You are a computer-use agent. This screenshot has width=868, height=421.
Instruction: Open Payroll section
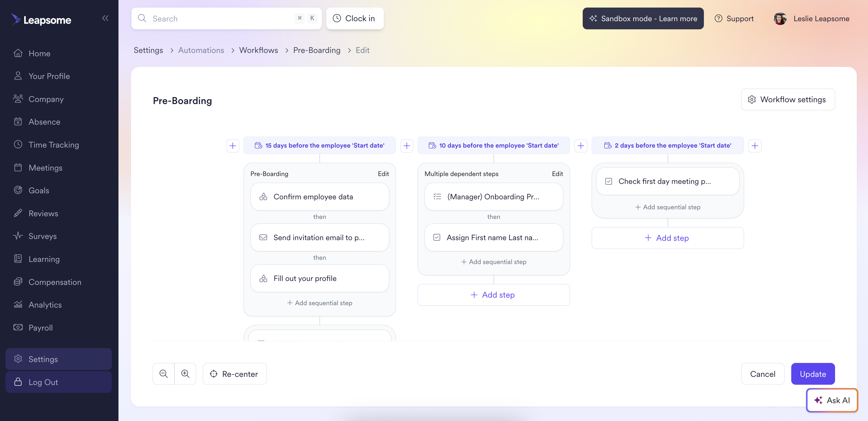[59, 328]
